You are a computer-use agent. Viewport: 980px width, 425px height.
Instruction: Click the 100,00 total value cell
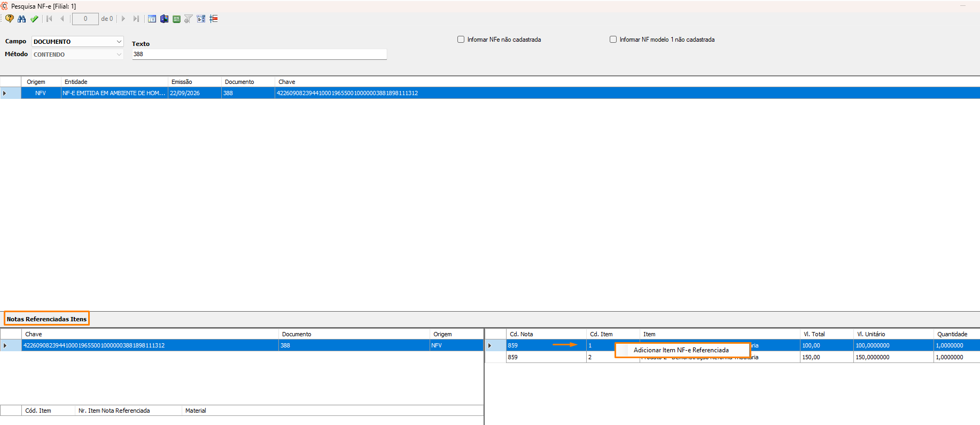pyautogui.click(x=827, y=345)
